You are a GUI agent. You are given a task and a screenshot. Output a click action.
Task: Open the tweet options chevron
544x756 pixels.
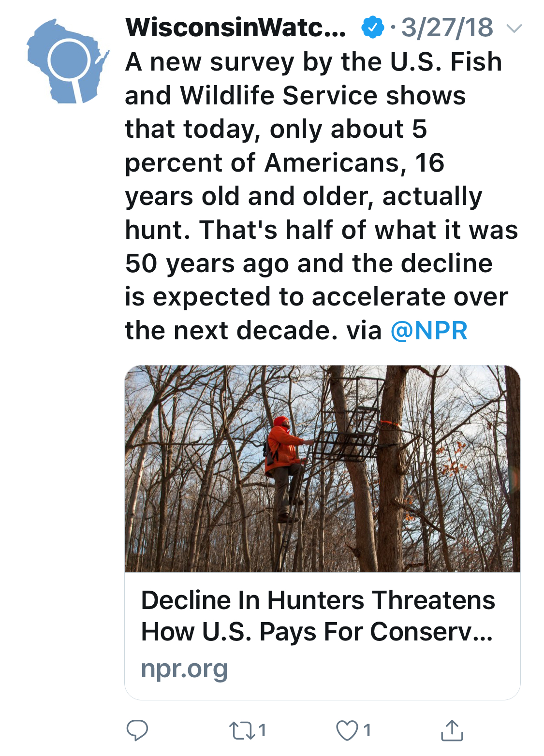(x=514, y=29)
